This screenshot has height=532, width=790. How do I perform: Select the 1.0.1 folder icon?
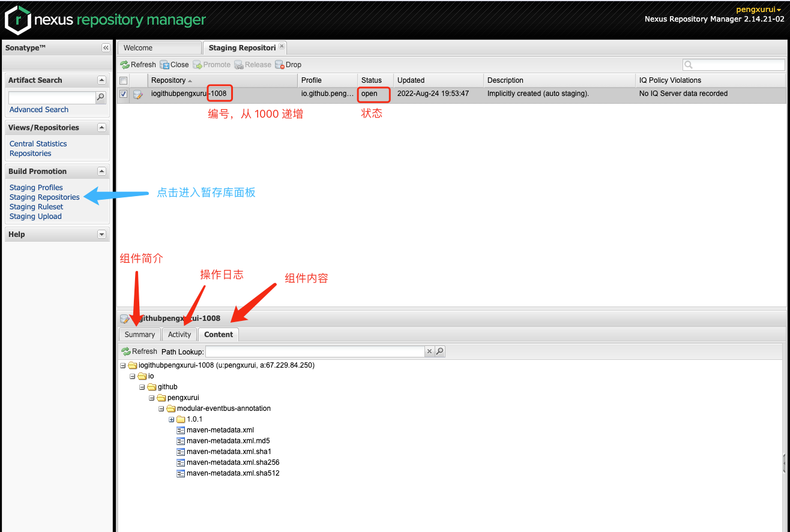pos(181,419)
